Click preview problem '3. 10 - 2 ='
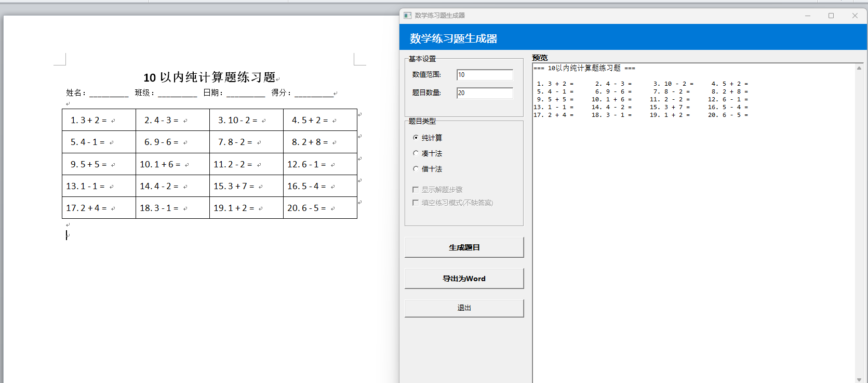 (x=673, y=84)
